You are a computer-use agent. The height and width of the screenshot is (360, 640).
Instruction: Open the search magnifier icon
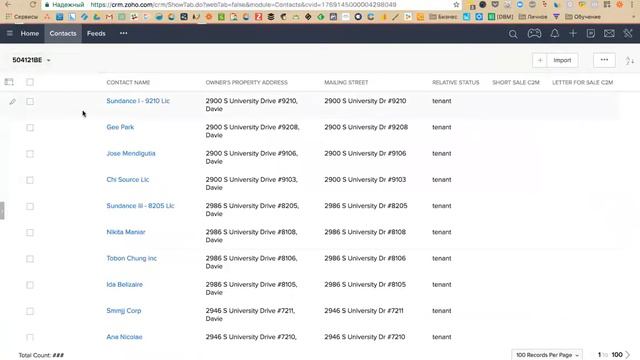tap(513, 34)
